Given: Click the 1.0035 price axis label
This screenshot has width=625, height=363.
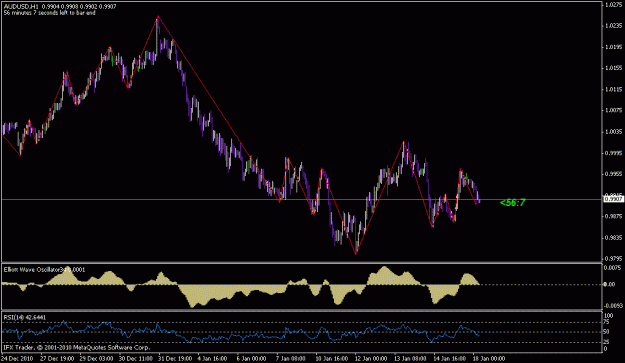Looking at the screenshot, I should coord(613,131).
